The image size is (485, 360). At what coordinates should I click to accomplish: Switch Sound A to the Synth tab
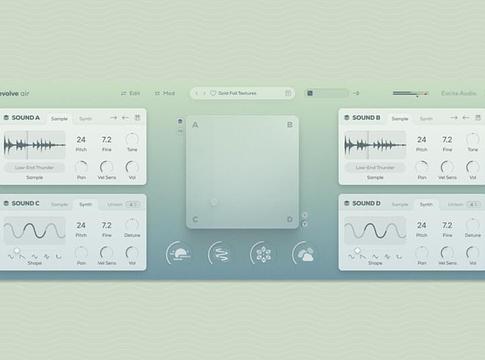click(86, 119)
